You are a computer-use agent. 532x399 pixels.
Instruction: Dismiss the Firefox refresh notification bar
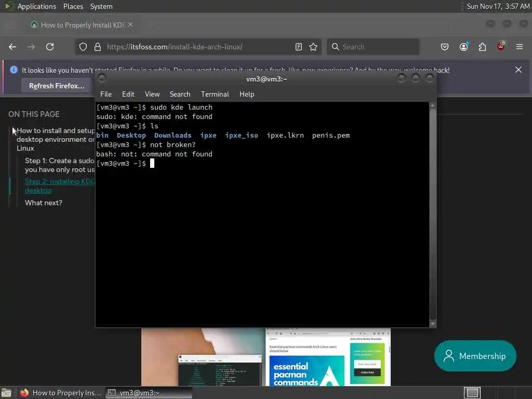click(x=518, y=70)
